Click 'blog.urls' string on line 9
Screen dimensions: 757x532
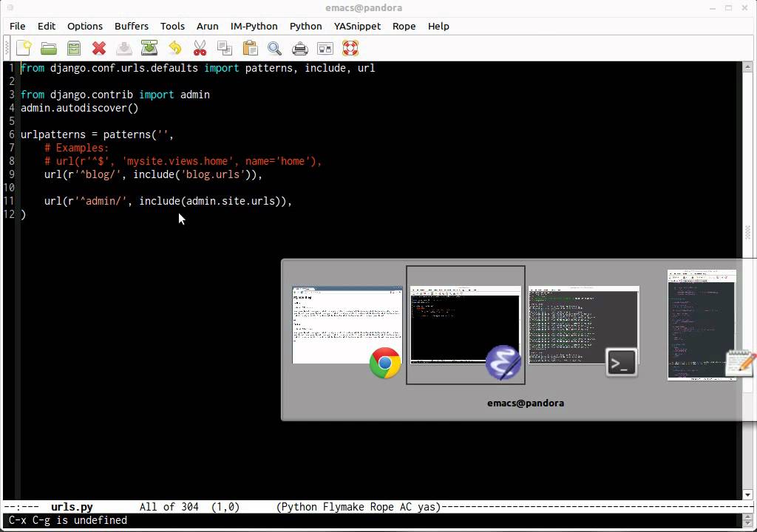tap(213, 174)
